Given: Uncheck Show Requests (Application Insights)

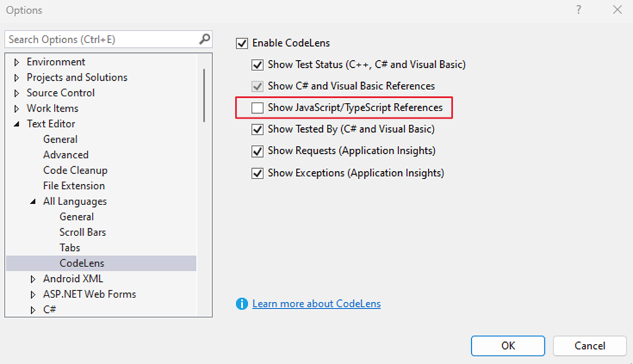Looking at the screenshot, I should pos(257,151).
